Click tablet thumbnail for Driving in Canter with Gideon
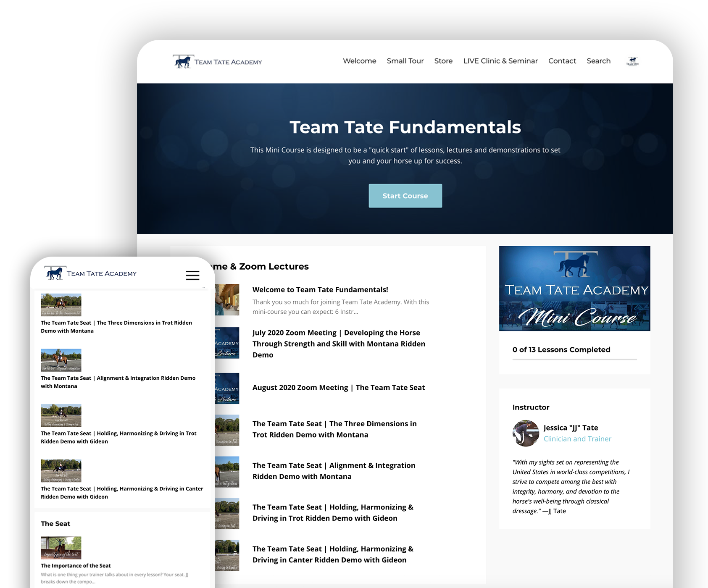The image size is (708, 588). tap(227, 555)
